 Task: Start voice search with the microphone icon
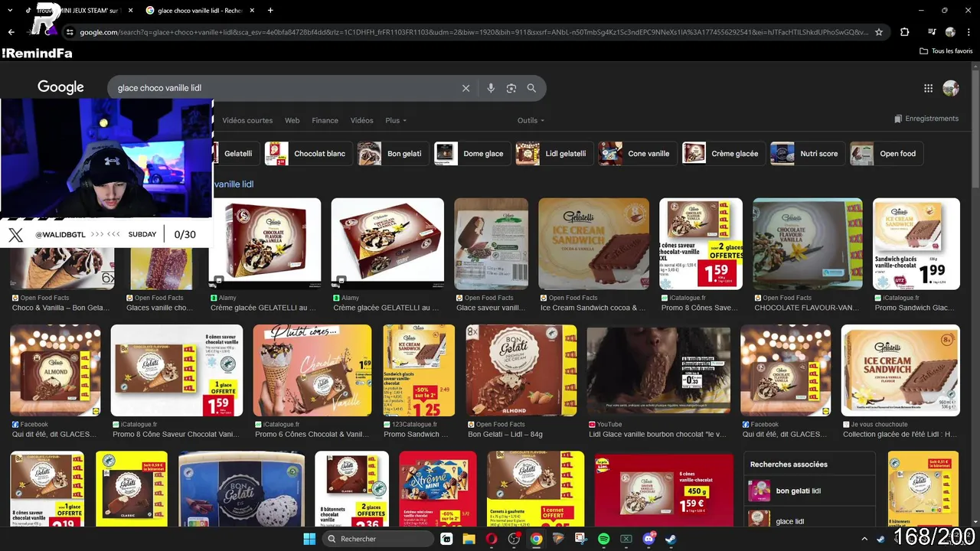pyautogui.click(x=491, y=88)
